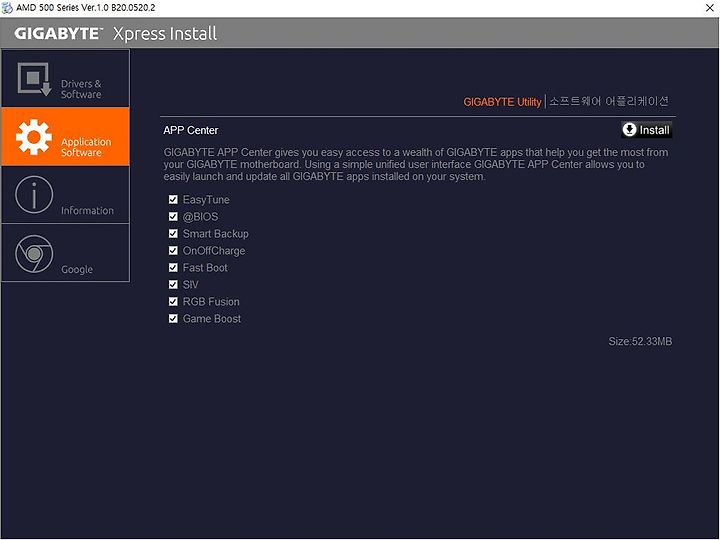Click the APP Center heading

pyautogui.click(x=191, y=130)
